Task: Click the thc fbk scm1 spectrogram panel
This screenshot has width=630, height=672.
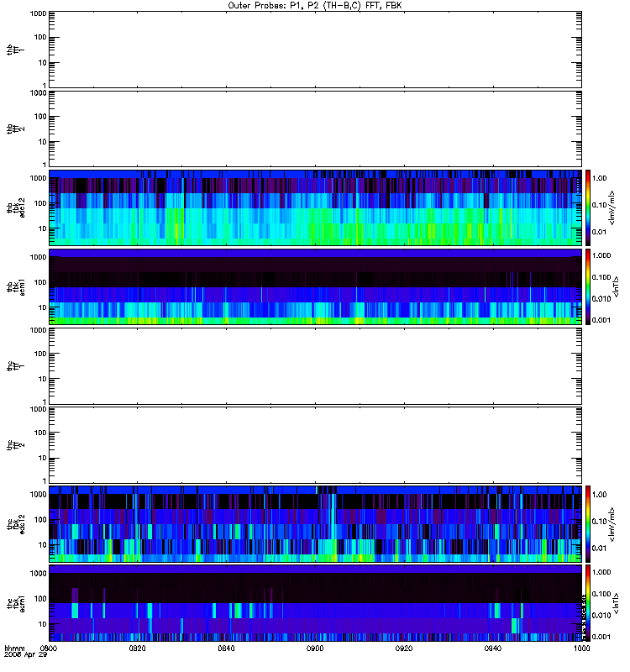Action: tap(315, 603)
